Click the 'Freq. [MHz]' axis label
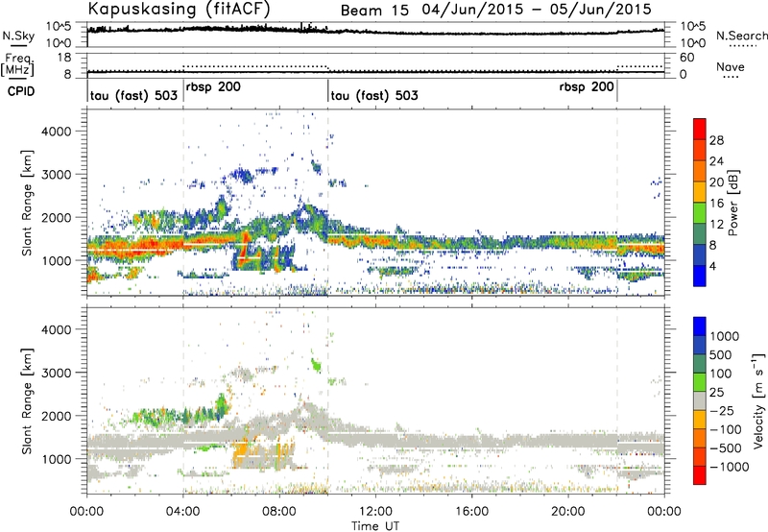768x532 pixels. [x=17, y=64]
